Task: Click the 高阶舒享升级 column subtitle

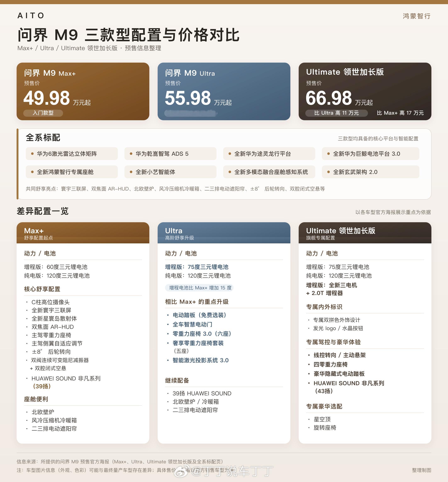Action: coord(179,238)
